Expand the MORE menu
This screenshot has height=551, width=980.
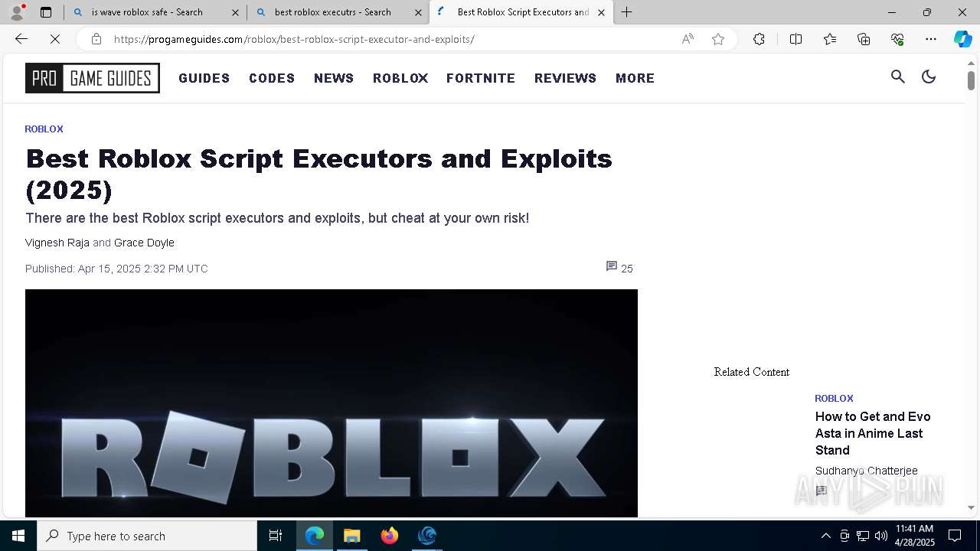(x=635, y=78)
